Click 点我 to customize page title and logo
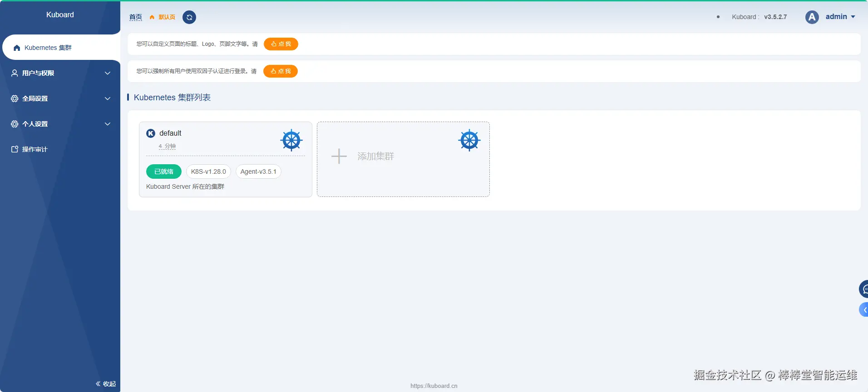 click(281, 44)
